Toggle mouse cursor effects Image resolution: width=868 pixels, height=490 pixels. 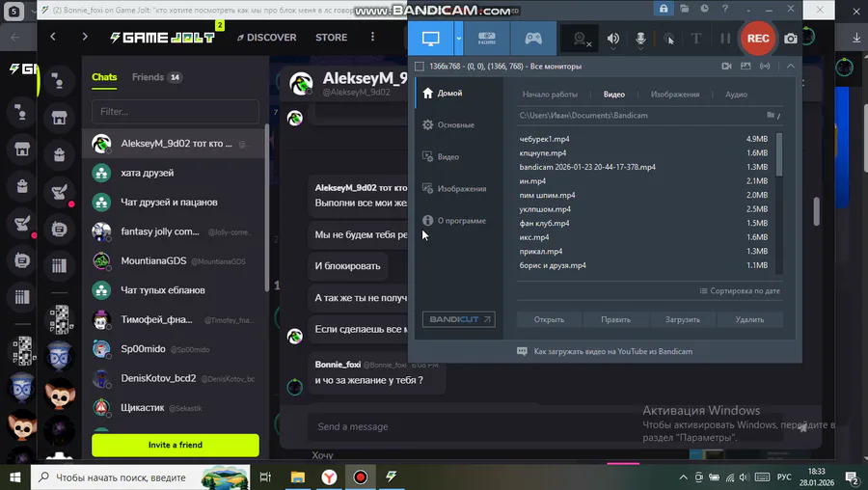pos(668,39)
